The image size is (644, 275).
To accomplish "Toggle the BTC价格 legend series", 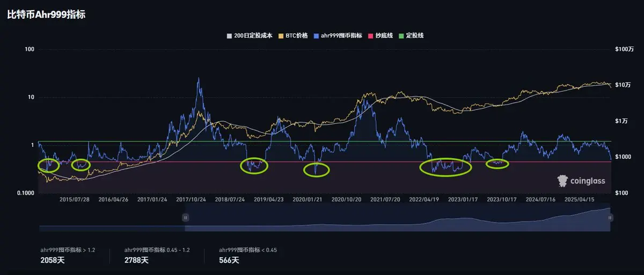I will point(292,35).
